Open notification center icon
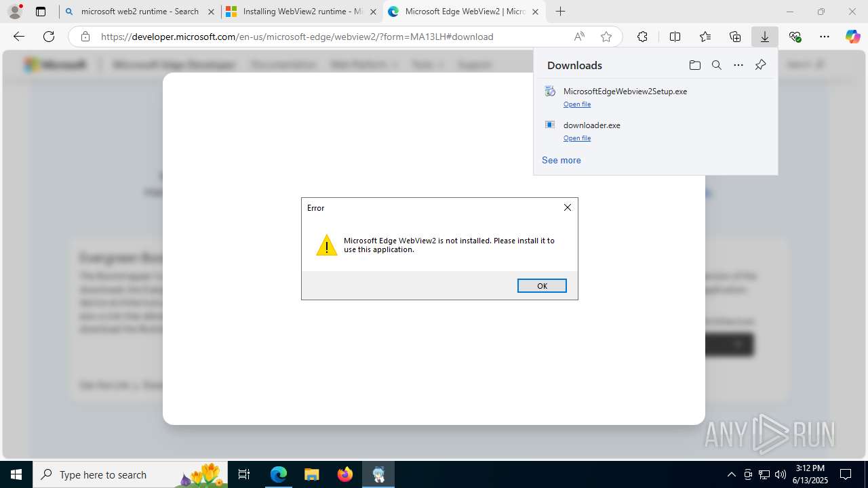This screenshot has width=868, height=488. point(846,474)
